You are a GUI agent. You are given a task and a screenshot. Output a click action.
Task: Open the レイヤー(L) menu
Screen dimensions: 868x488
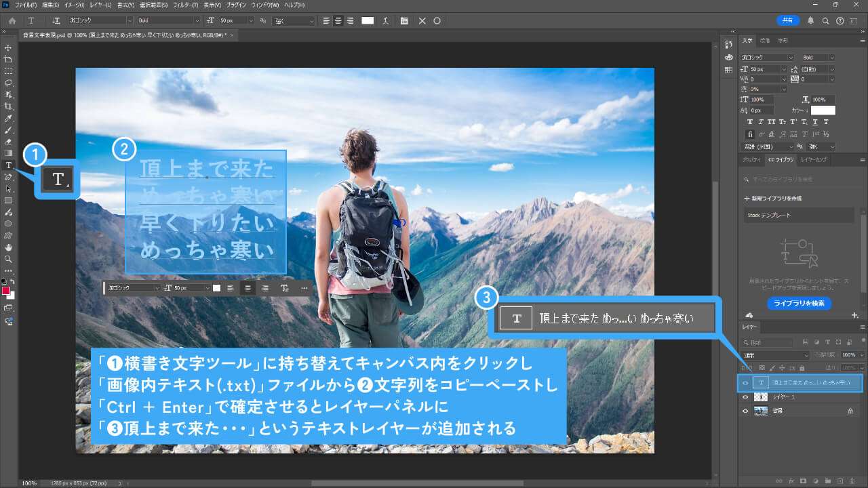tap(100, 5)
